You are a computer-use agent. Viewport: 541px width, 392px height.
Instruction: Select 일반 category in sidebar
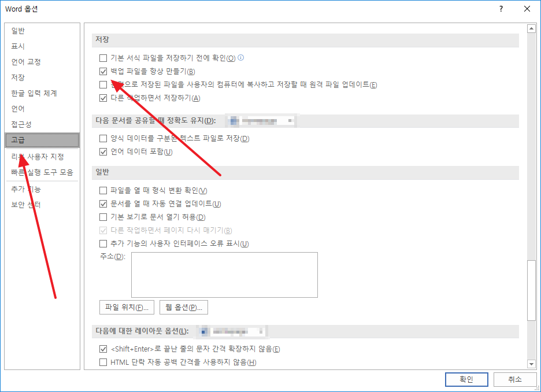42,31
